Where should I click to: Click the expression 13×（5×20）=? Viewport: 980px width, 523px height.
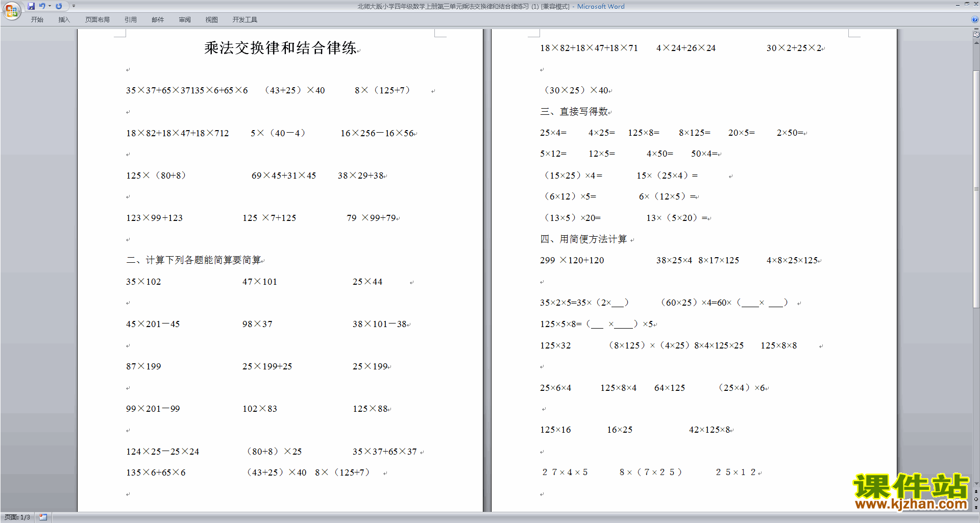(x=677, y=218)
